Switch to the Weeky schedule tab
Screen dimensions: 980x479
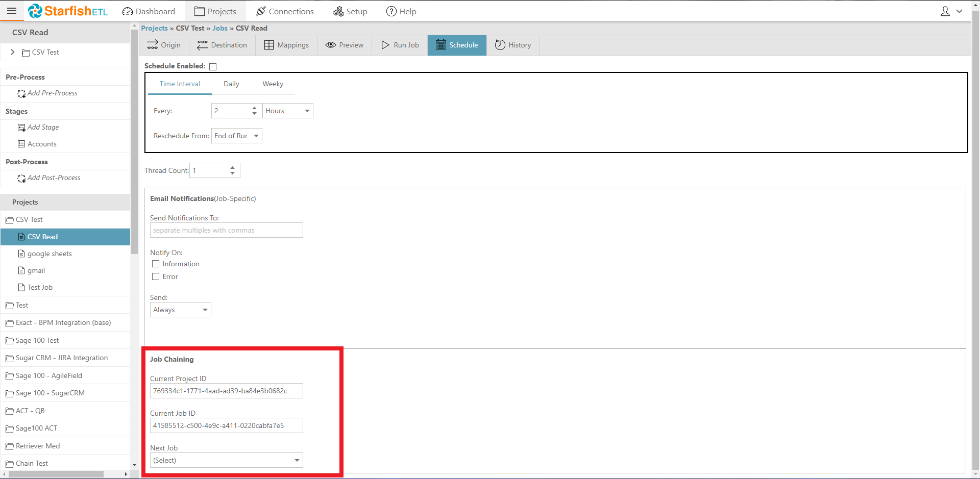[273, 84]
